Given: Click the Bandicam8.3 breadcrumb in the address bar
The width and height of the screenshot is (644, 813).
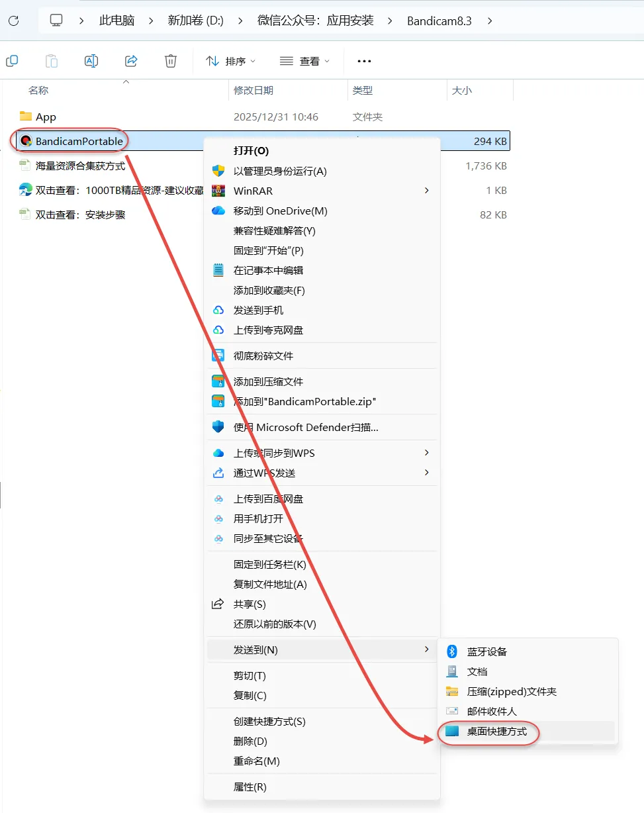Looking at the screenshot, I should [439, 21].
